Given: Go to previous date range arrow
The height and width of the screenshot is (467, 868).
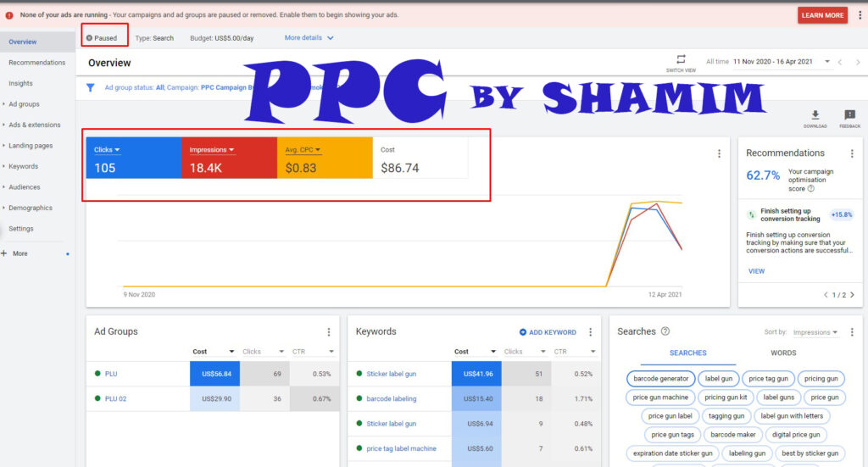Looking at the screenshot, I should pos(840,62).
